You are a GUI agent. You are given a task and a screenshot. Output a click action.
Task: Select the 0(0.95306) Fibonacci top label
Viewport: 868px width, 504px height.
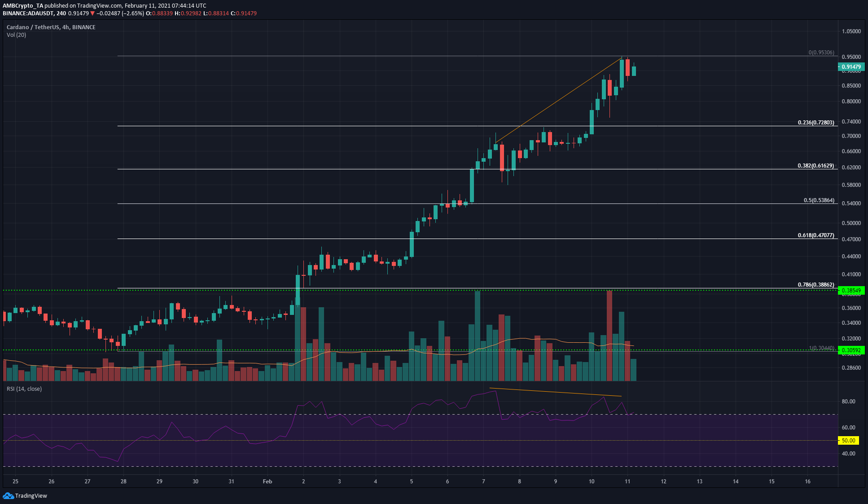pos(821,52)
